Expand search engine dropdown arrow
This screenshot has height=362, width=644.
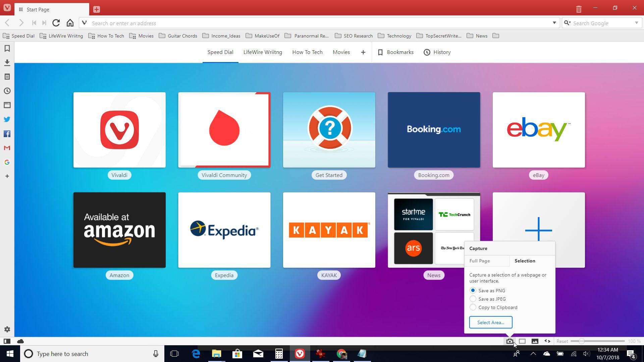point(636,23)
